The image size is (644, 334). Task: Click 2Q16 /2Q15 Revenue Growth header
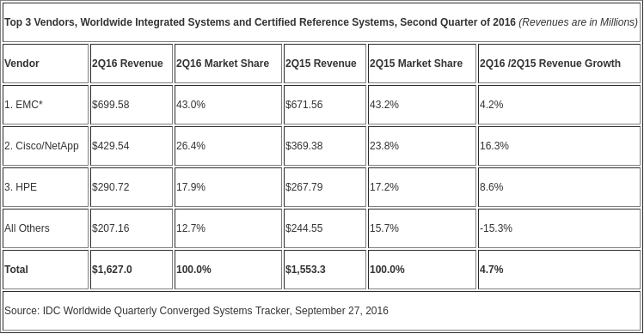559,64
